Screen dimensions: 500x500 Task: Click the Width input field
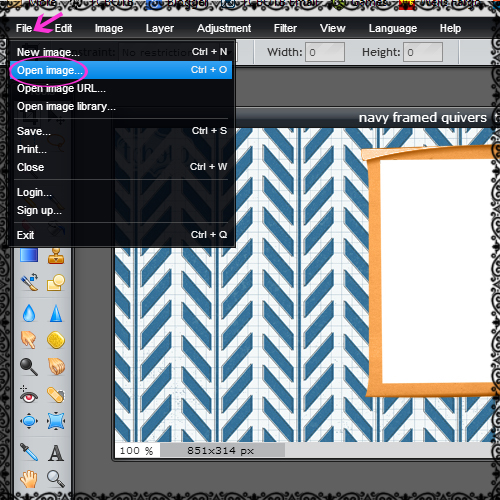[x=325, y=52]
